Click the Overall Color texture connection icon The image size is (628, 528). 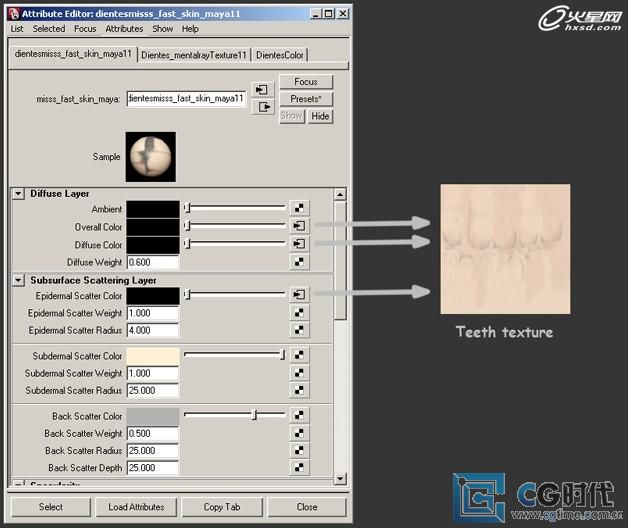pos(298,226)
